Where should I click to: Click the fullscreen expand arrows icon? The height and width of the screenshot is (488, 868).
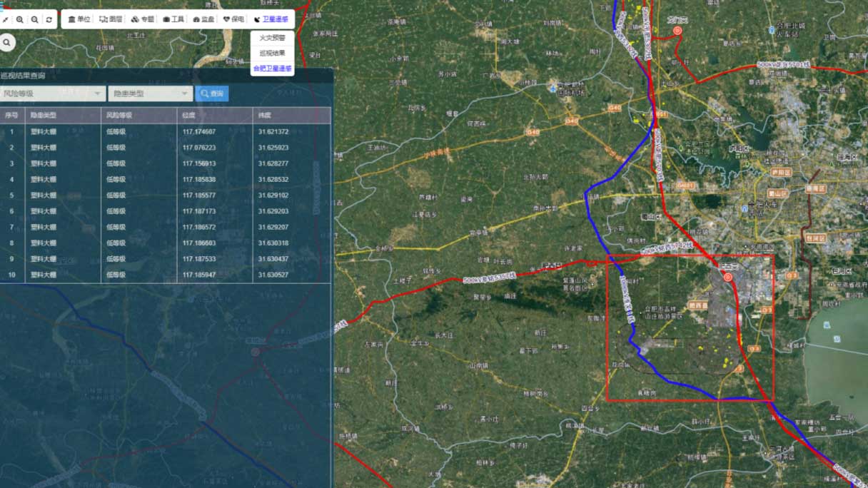click(6, 19)
